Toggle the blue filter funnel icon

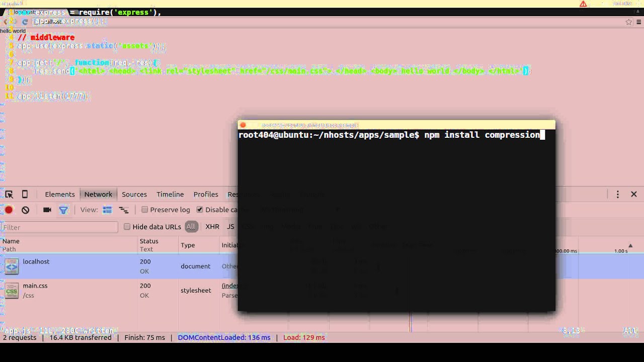coord(63,210)
